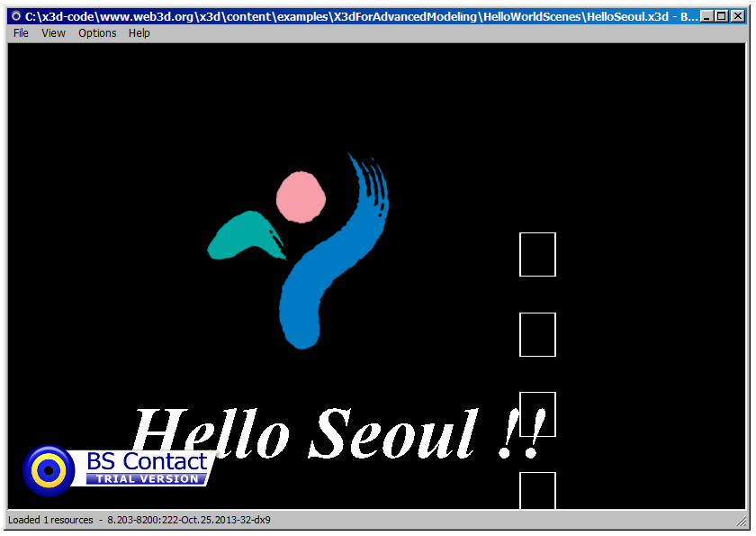Open the View menu

[53, 33]
